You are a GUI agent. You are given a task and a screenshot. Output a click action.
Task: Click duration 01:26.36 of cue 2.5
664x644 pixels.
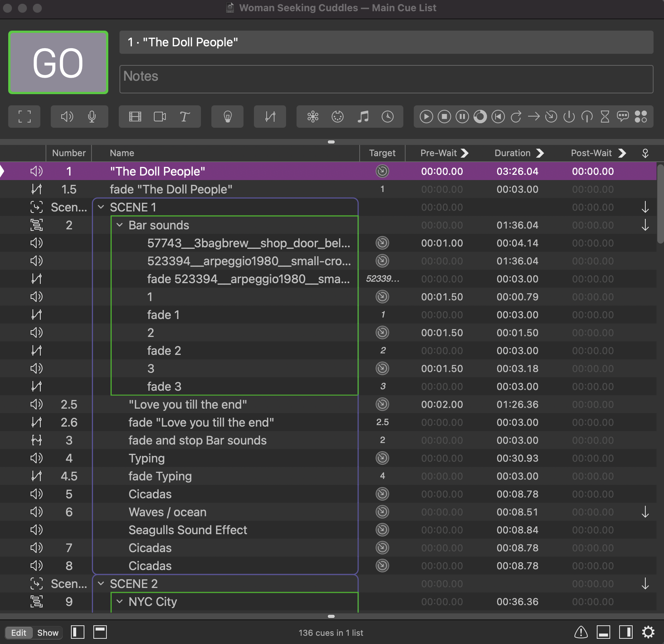pyautogui.click(x=518, y=405)
